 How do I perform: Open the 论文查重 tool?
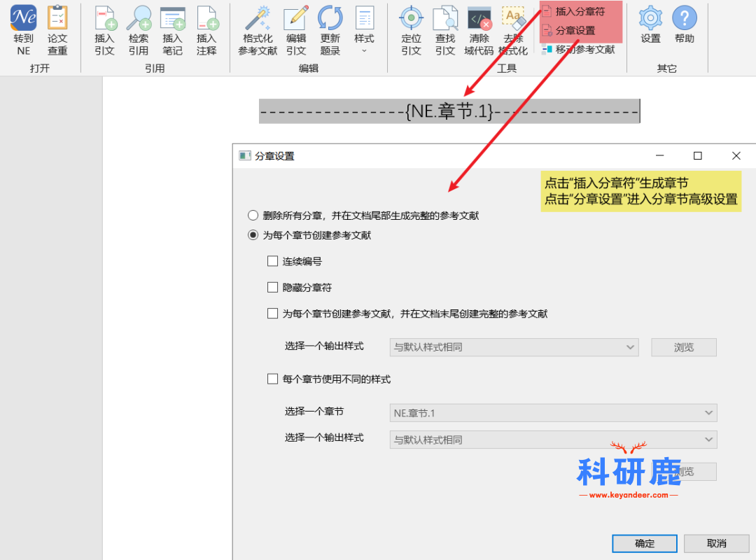coord(57,18)
